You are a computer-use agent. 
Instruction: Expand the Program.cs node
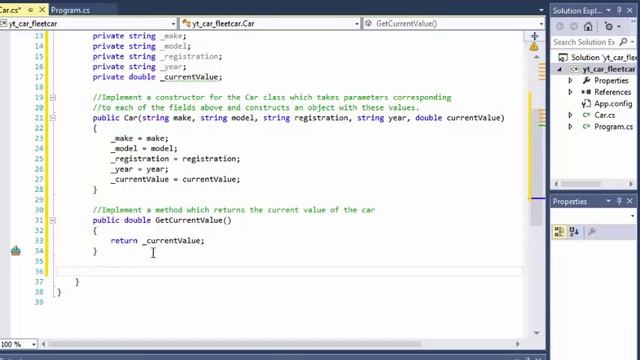pos(570,127)
